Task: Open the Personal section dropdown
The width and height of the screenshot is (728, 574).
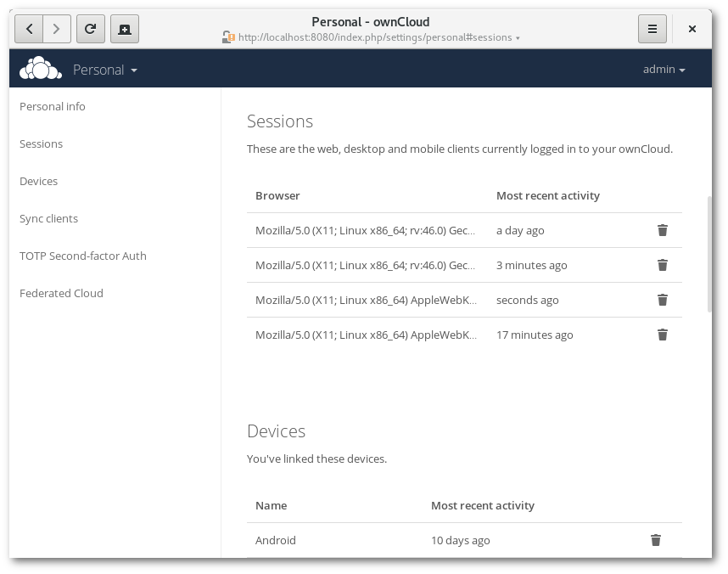Action: [x=104, y=69]
